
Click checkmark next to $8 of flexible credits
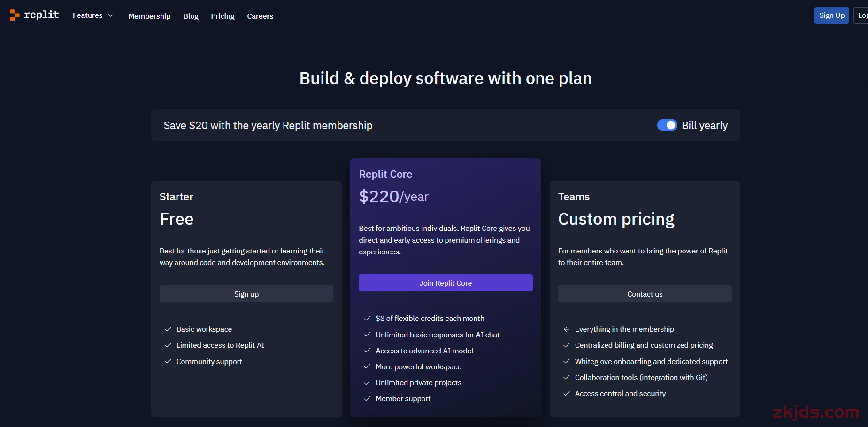367,319
